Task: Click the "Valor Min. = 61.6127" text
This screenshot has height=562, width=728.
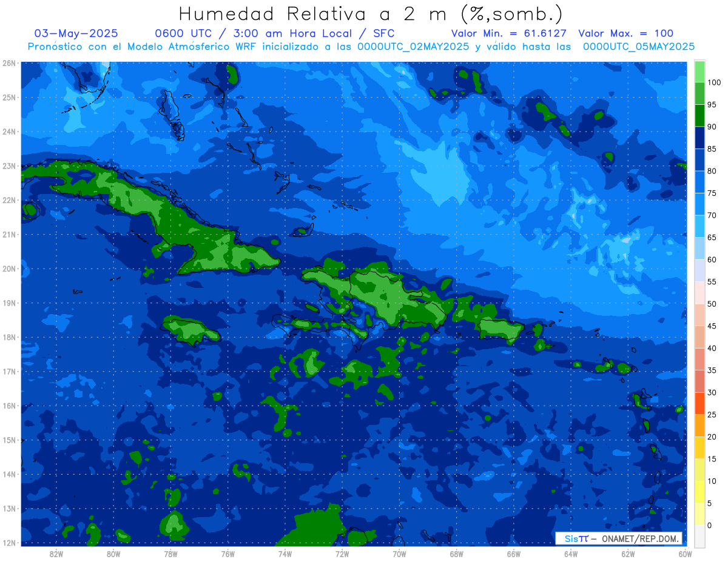Action: coord(508,33)
